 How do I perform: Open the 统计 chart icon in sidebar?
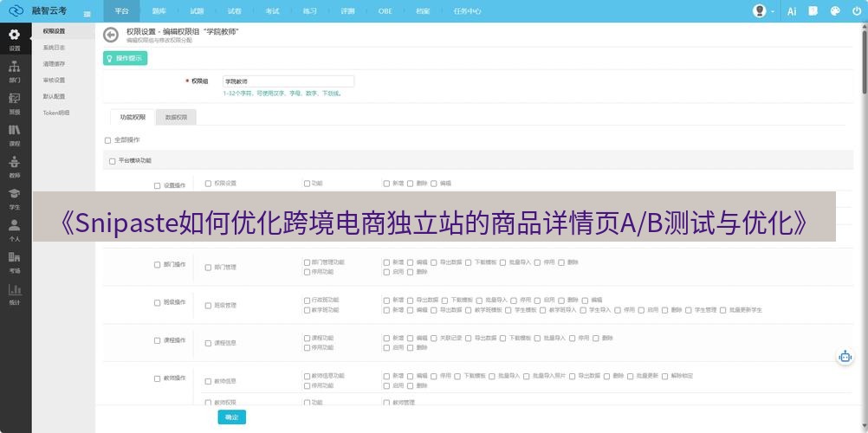pos(15,294)
